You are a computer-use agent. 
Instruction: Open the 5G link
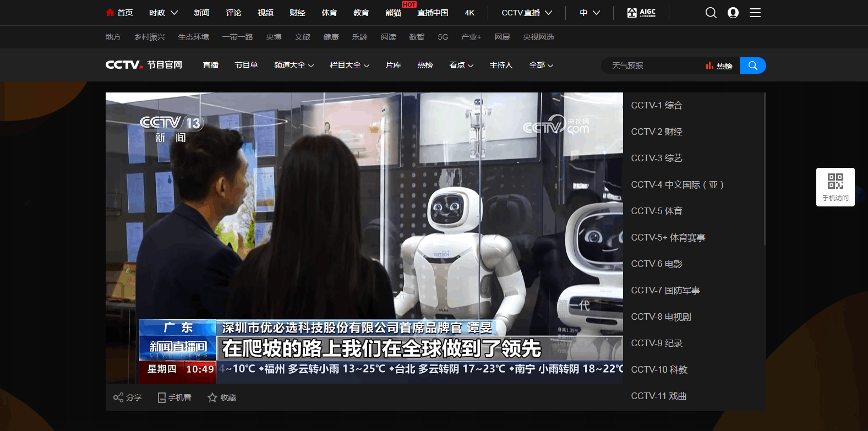pos(443,37)
